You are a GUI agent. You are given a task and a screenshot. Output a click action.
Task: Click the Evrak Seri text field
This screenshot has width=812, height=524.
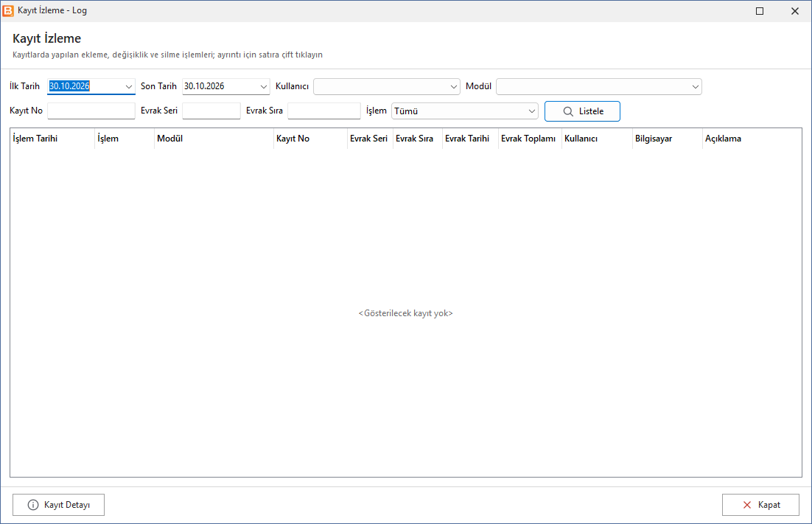(211, 111)
